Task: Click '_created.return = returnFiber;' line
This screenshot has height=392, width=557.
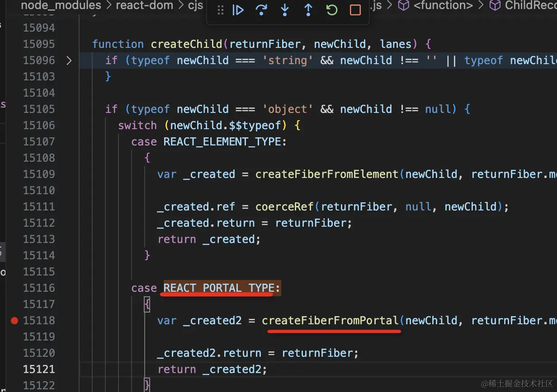Action: (255, 223)
